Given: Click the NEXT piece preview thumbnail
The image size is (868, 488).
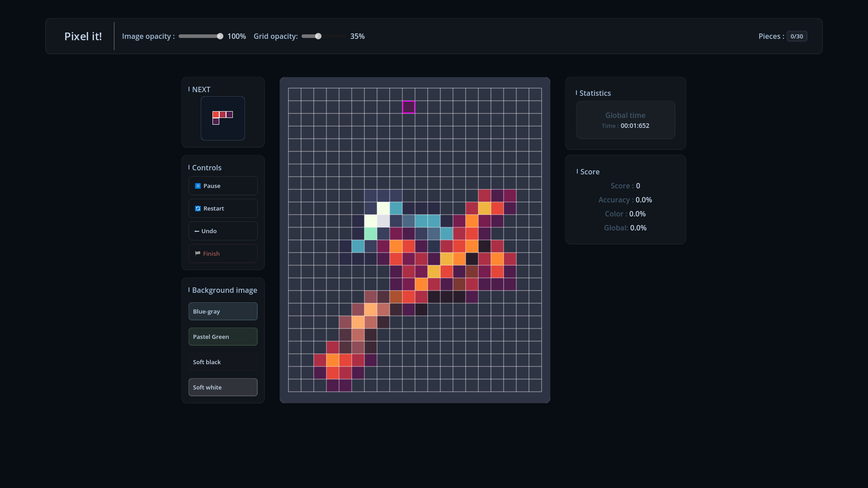Looking at the screenshot, I should click(222, 118).
